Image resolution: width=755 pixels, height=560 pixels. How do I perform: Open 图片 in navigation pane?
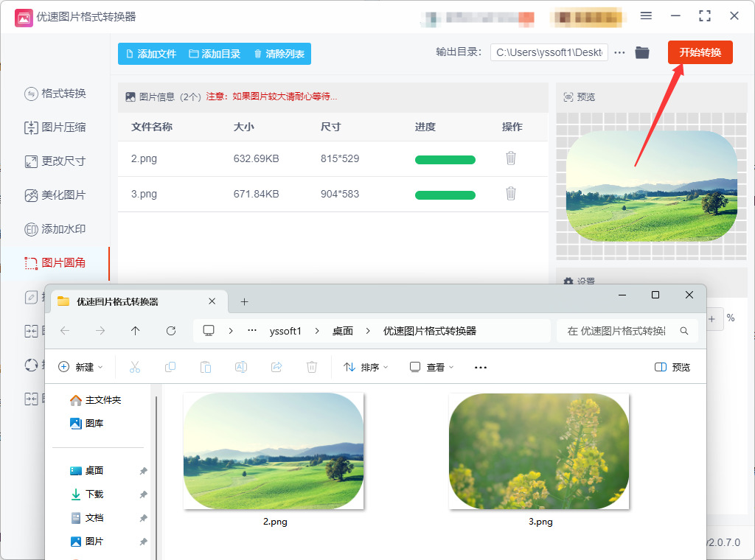coord(87,542)
